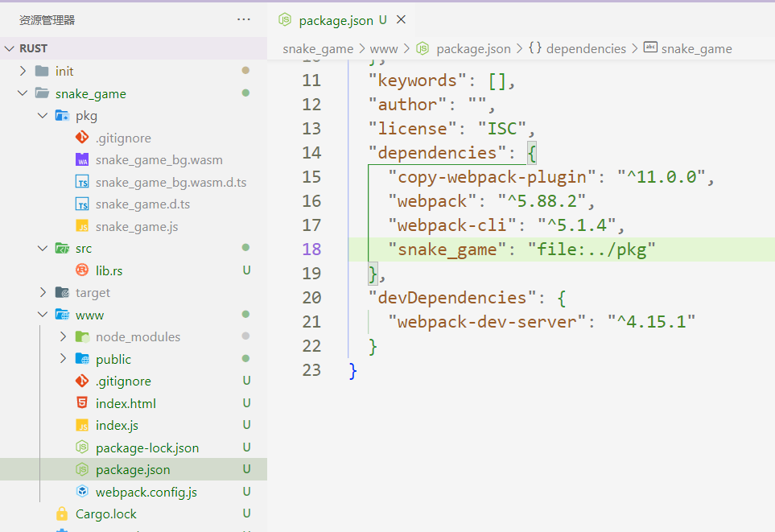Close the package.json tab

tap(402, 19)
